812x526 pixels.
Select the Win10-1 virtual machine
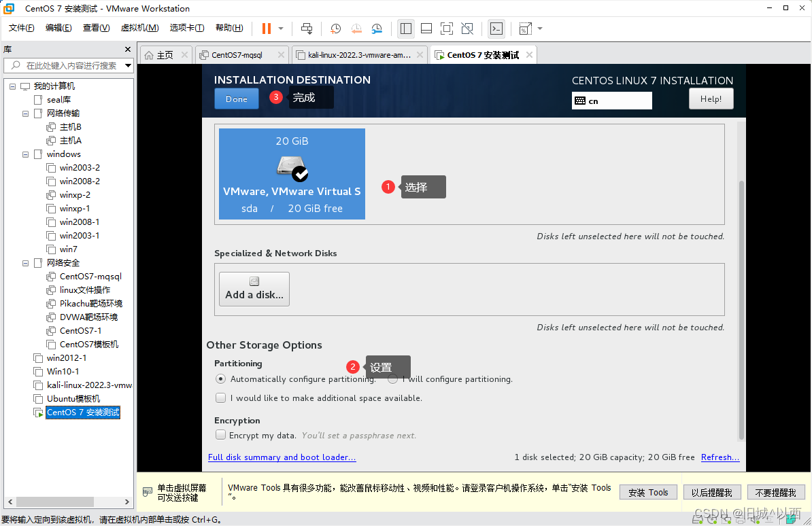63,371
